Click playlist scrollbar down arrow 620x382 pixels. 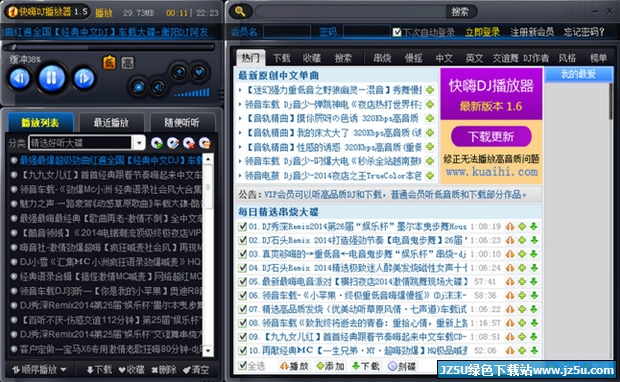[208, 351]
